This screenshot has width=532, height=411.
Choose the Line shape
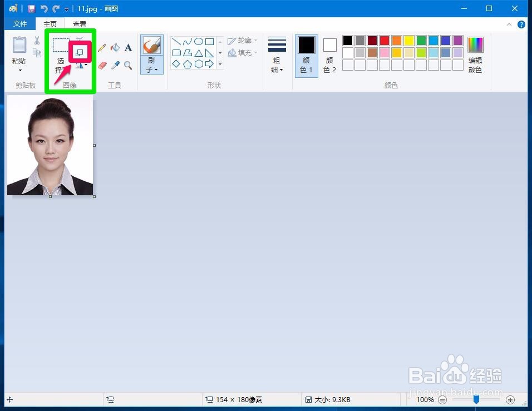point(176,42)
